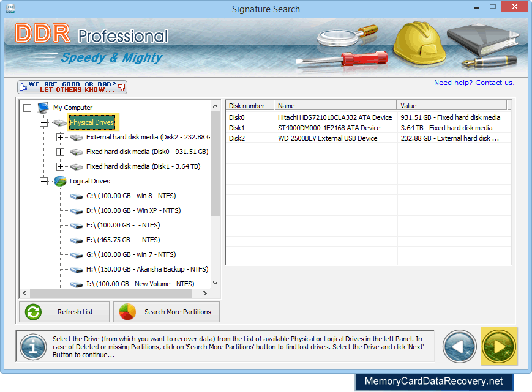532x392 pixels.
Task: Select Logical Drives tree label
Action: [90, 181]
